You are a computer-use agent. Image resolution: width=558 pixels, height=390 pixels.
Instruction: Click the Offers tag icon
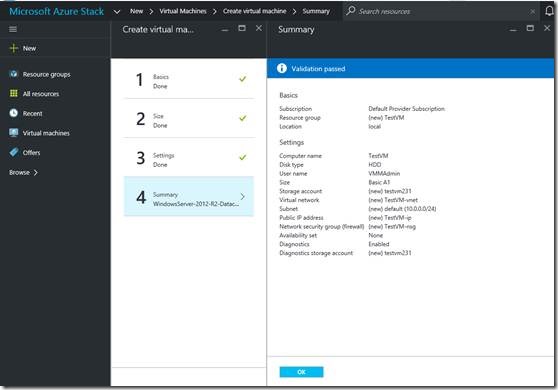[x=14, y=152]
